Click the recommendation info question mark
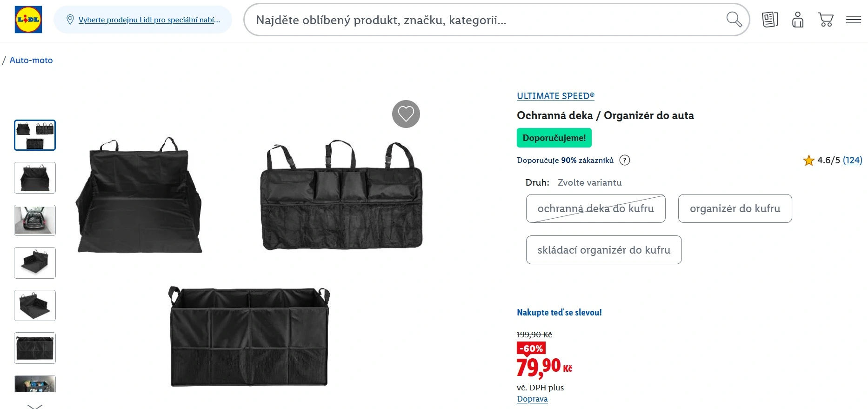The width and height of the screenshot is (868, 409). (x=625, y=160)
